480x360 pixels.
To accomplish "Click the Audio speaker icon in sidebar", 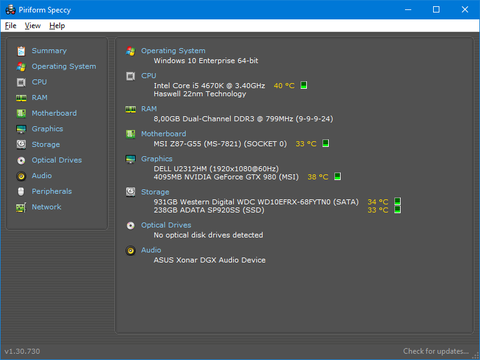I will click(21, 176).
